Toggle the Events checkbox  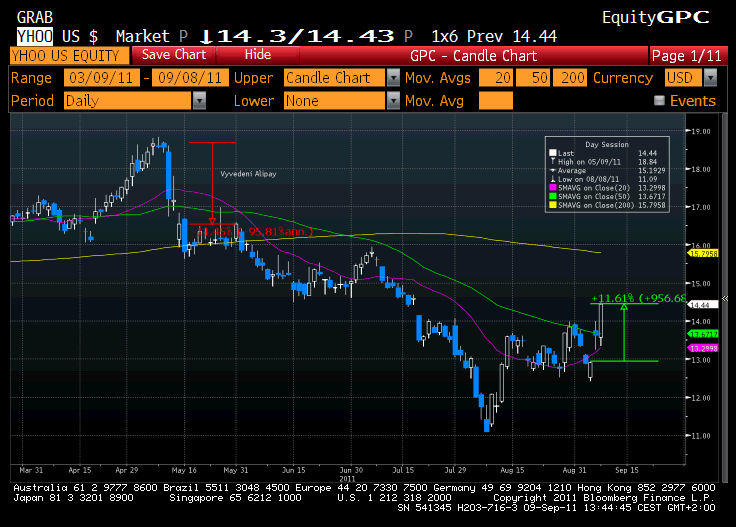[x=659, y=100]
